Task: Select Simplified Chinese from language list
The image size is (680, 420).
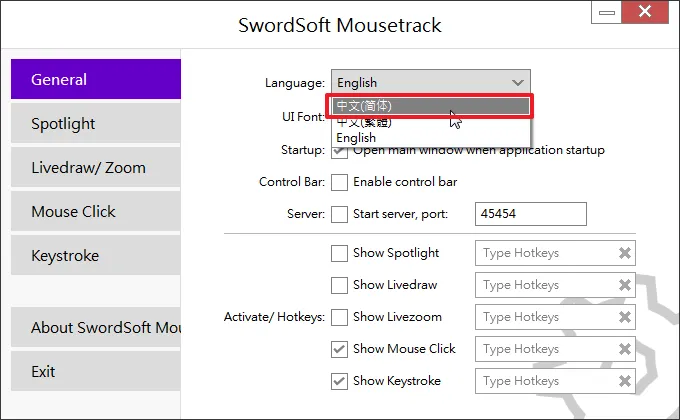Action: pos(430,106)
